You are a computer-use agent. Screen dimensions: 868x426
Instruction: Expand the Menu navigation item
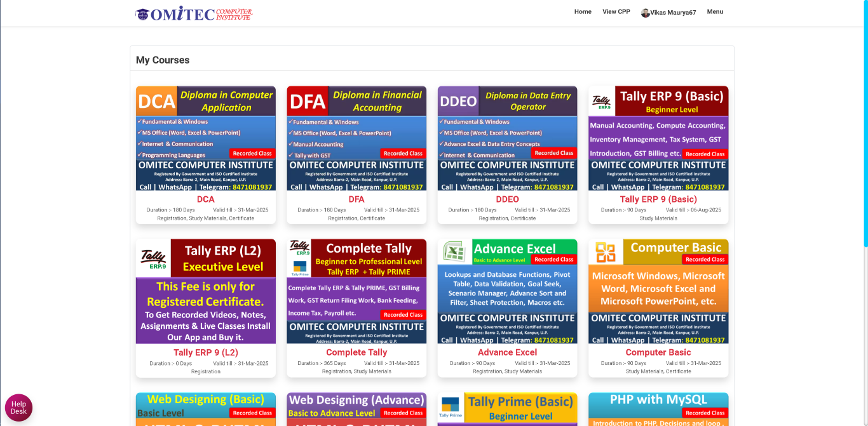click(715, 11)
